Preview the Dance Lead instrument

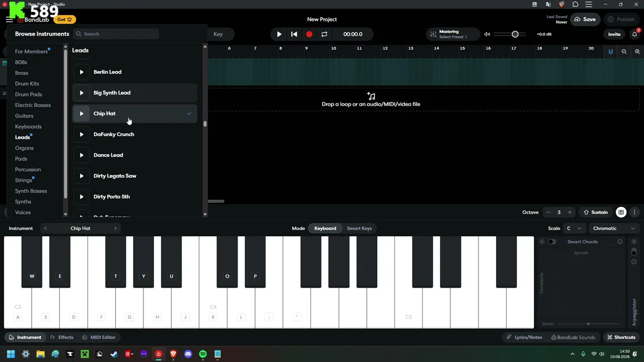pyautogui.click(x=82, y=155)
